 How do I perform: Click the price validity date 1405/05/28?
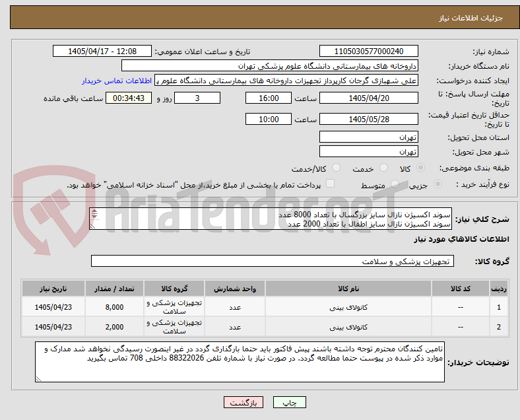(368, 119)
